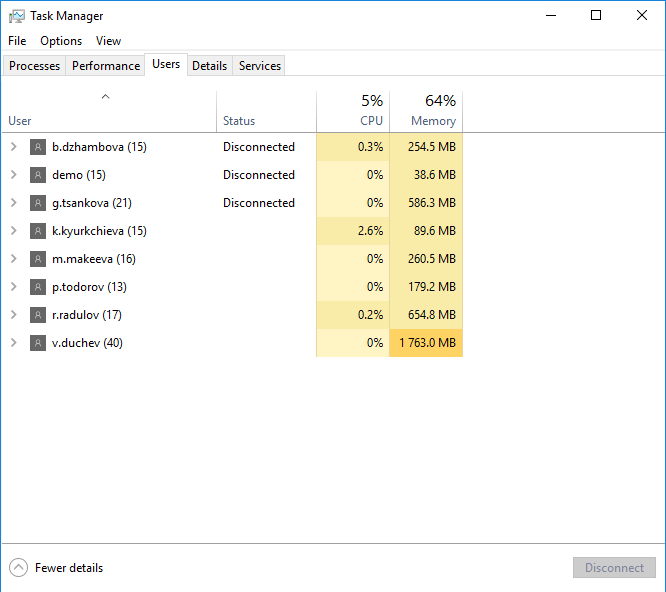The width and height of the screenshot is (666, 592).
Task: Click Disconnected status of demo
Action: (259, 175)
